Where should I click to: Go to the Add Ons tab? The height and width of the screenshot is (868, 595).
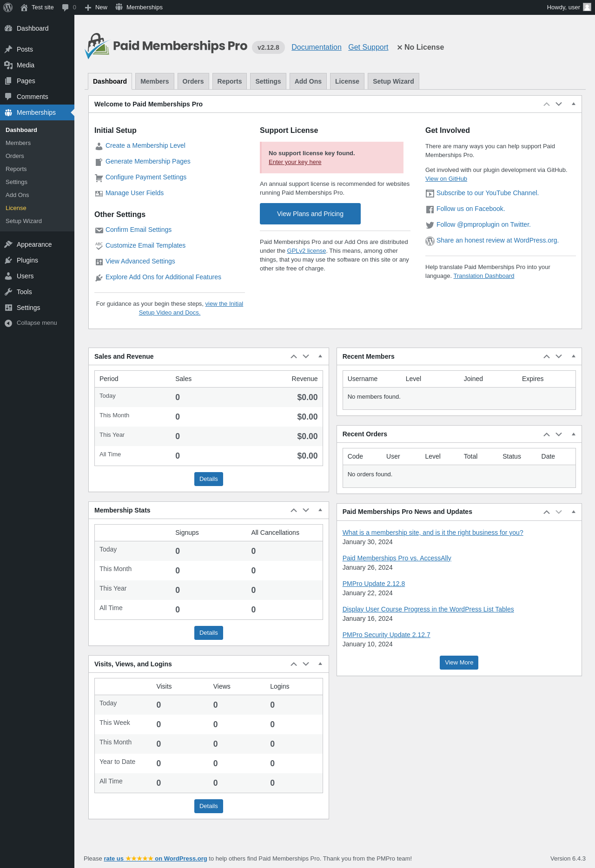(x=308, y=81)
